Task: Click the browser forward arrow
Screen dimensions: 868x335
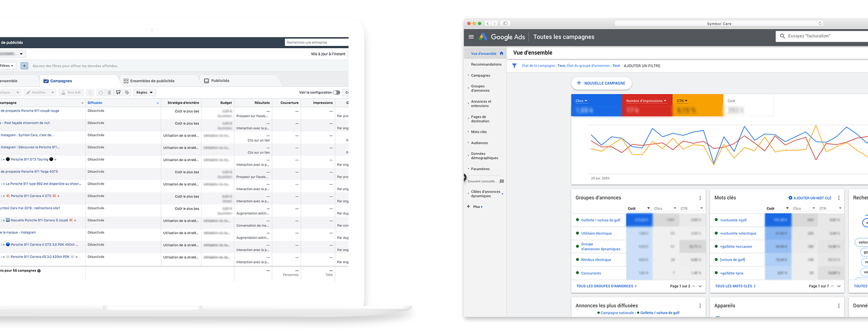Action: tap(495, 24)
